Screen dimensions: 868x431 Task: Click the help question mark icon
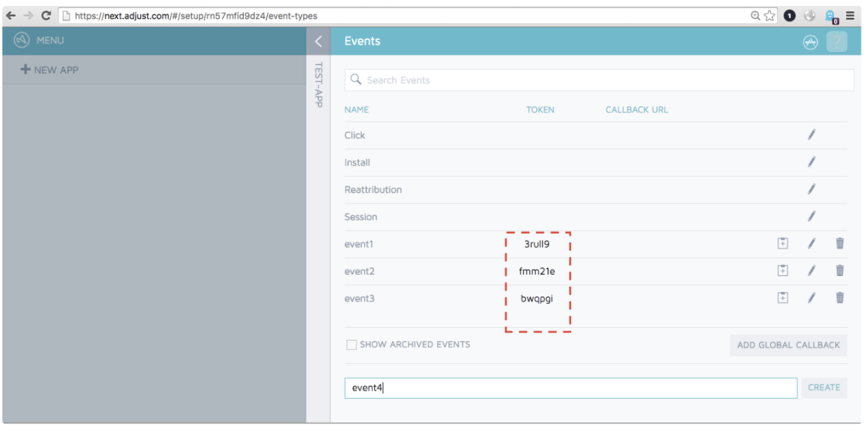pos(837,42)
